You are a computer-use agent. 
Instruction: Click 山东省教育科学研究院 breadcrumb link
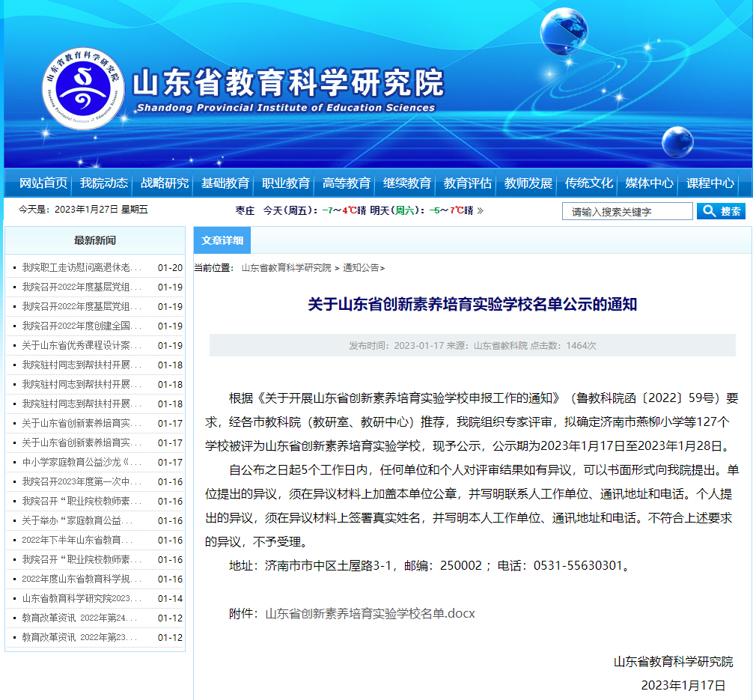286,267
